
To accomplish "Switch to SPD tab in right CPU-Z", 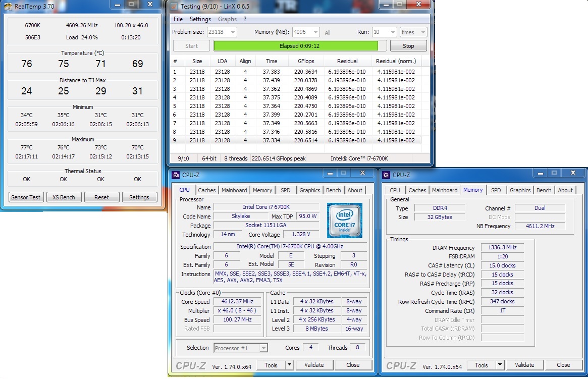I will pyautogui.click(x=496, y=190).
